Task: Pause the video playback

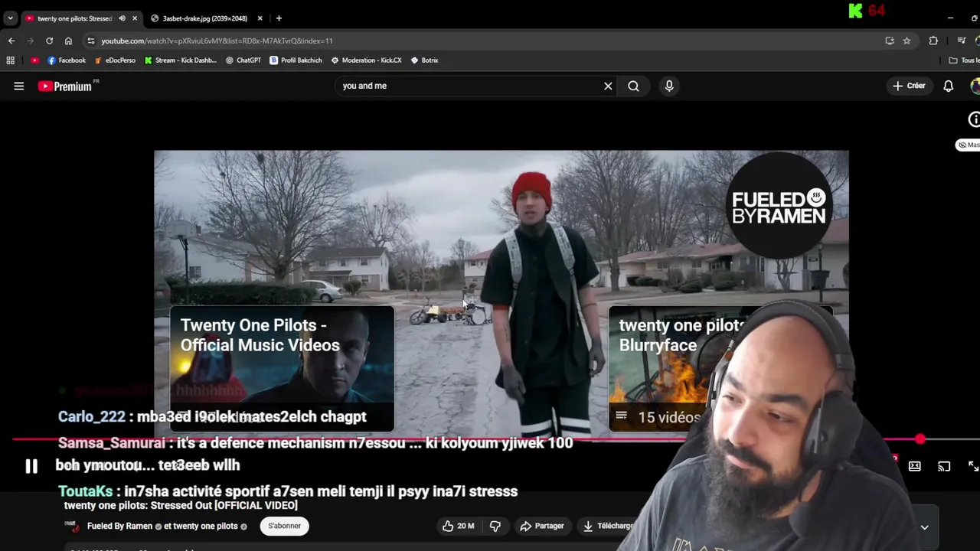Action: pyautogui.click(x=31, y=466)
